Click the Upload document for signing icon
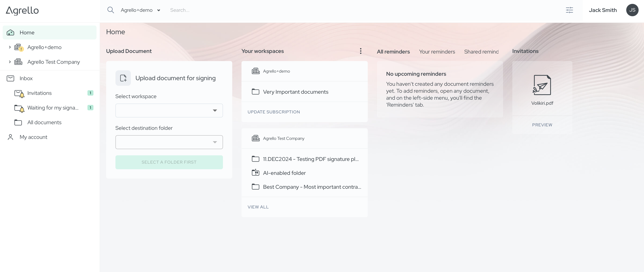Viewport: 644px width, 272px height. [x=123, y=78]
